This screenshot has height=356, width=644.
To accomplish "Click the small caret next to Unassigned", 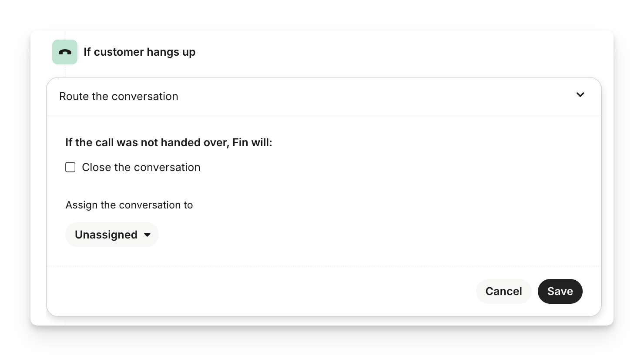I will pos(147,235).
